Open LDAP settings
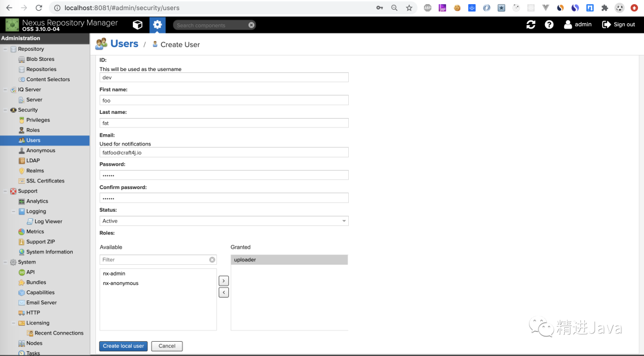 click(33, 160)
